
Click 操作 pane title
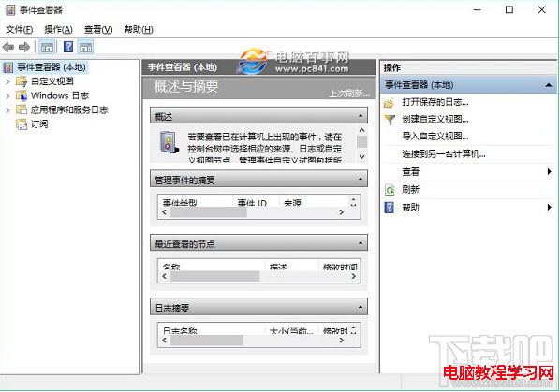[392, 67]
